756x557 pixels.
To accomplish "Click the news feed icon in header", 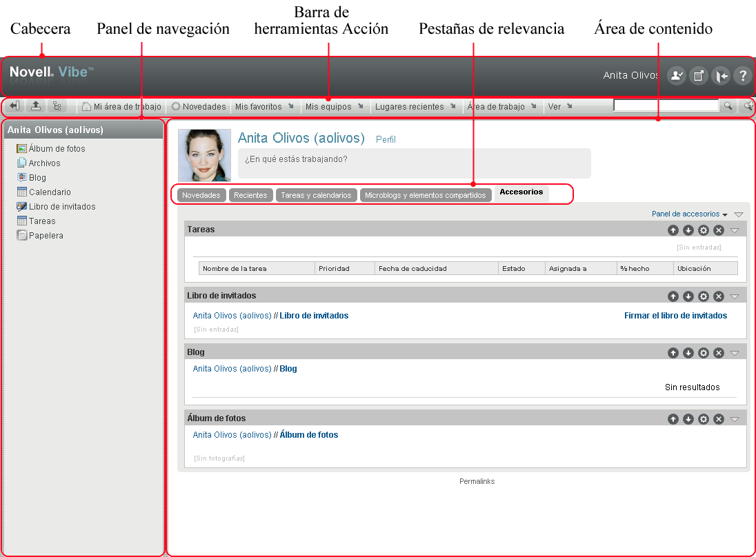I will coord(699,76).
